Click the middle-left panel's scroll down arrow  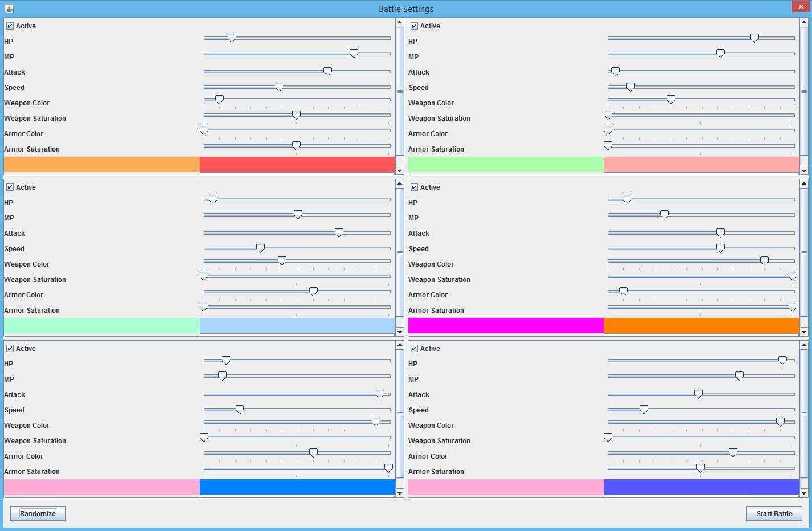399,332
